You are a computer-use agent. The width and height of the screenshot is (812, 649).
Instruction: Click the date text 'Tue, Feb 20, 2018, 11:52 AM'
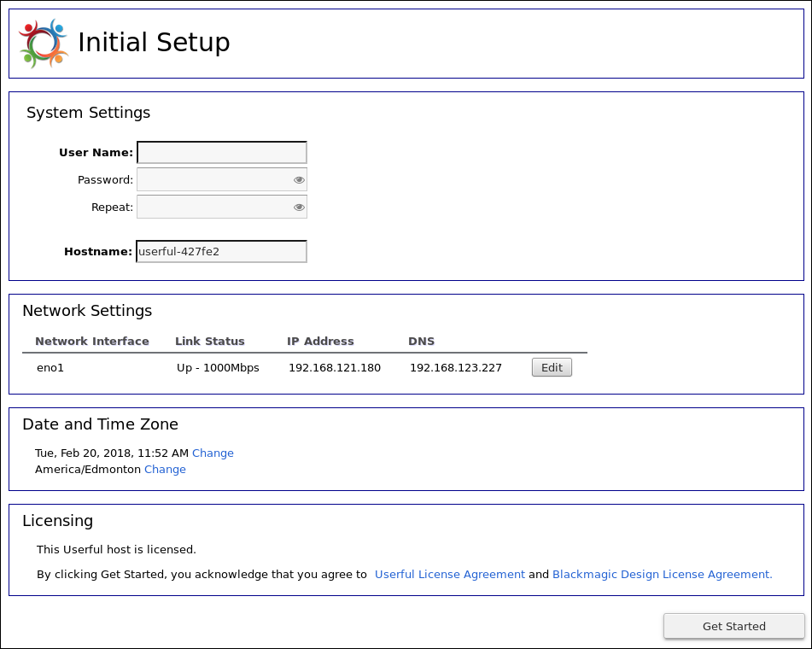click(112, 453)
